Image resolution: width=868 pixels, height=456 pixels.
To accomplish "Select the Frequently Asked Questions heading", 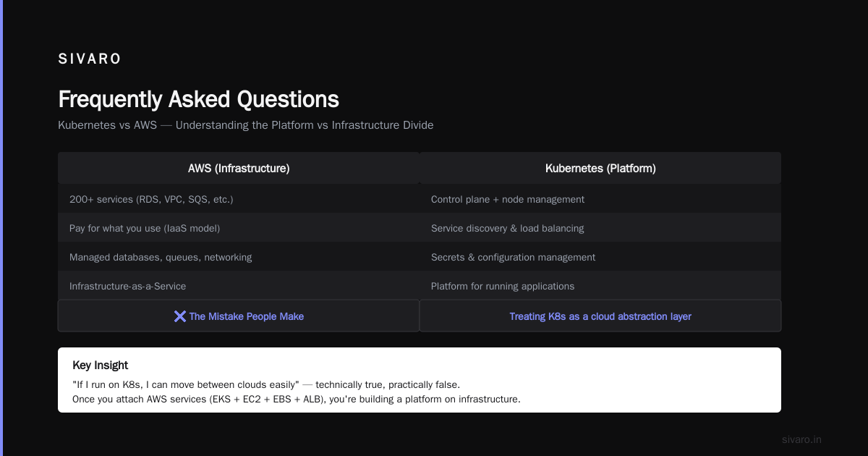I will (x=198, y=99).
